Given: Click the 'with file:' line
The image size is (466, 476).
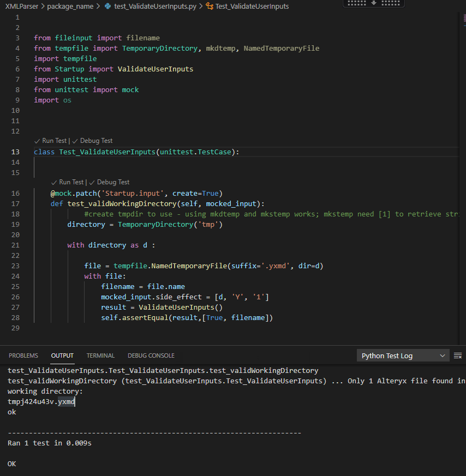Looking at the screenshot, I should coord(105,276).
